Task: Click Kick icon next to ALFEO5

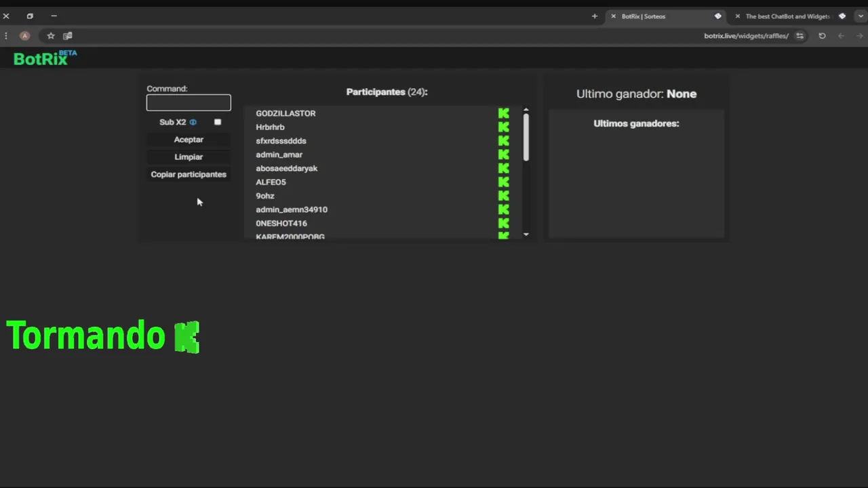Action: click(x=503, y=182)
